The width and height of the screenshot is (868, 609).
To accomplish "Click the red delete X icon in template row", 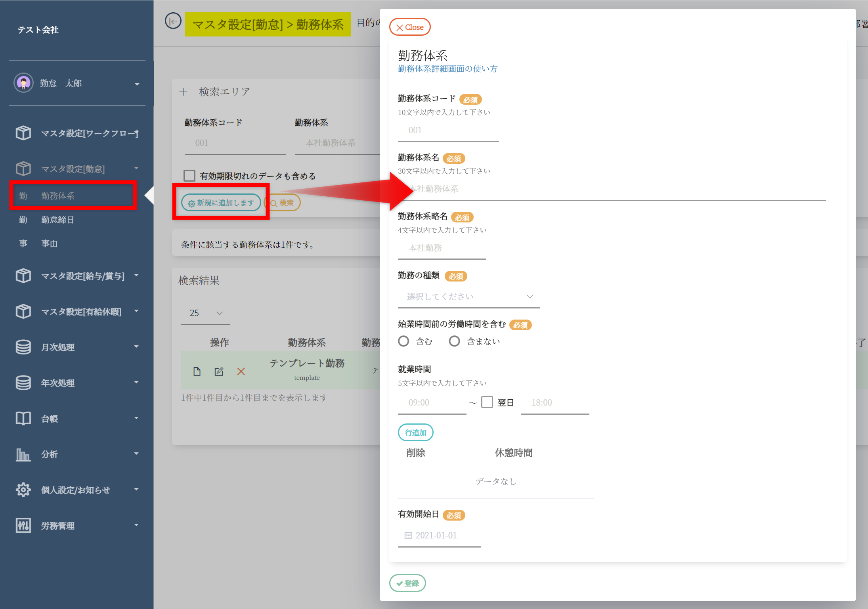I will (x=241, y=372).
